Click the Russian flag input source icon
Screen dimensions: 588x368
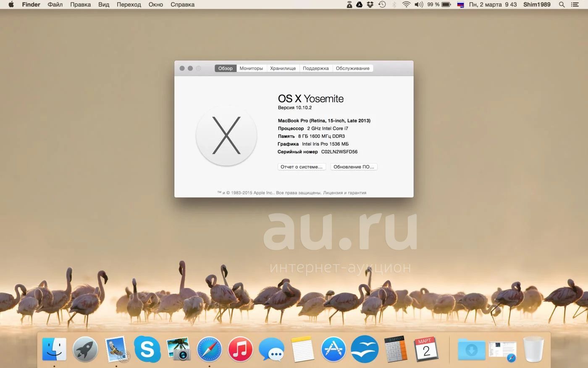coord(461,5)
